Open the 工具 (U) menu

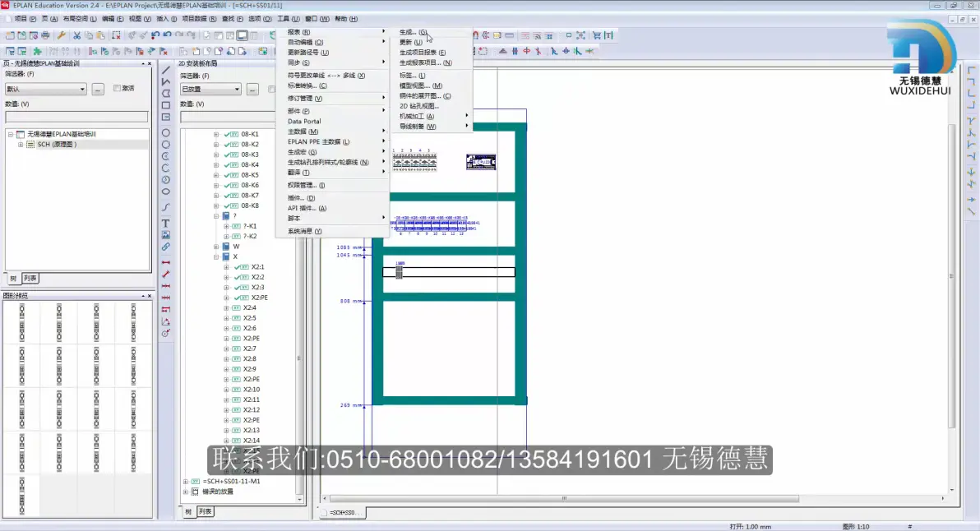[288, 19]
